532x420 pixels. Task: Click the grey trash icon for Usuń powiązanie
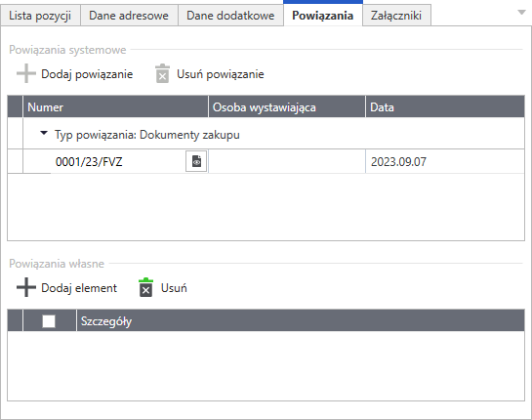point(162,73)
